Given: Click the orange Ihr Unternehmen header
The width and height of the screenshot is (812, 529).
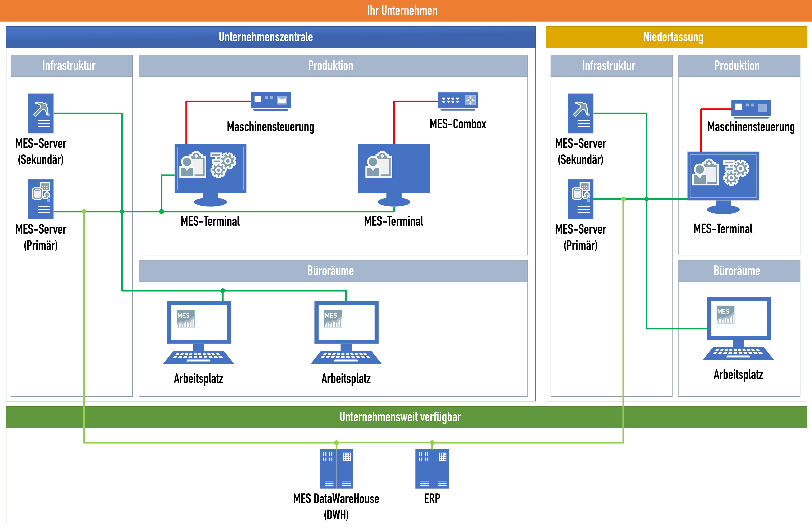Looking at the screenshot, I should (x=403, y=11).
